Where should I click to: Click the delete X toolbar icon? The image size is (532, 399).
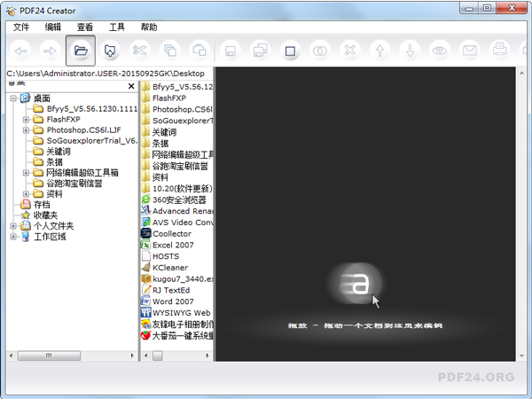350,51
